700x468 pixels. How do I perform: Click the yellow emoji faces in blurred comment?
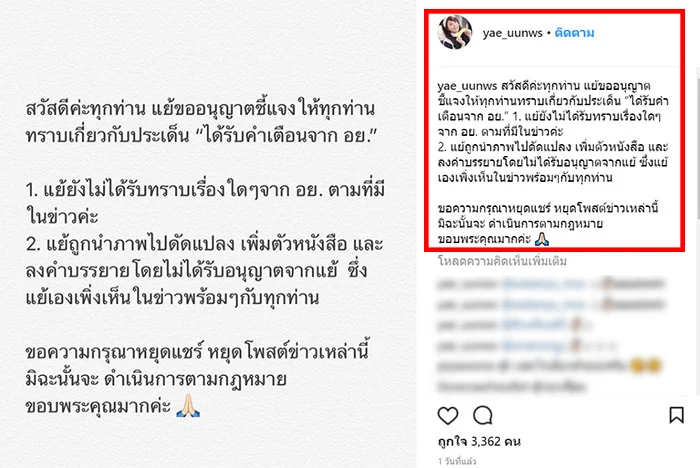(645, 366)
